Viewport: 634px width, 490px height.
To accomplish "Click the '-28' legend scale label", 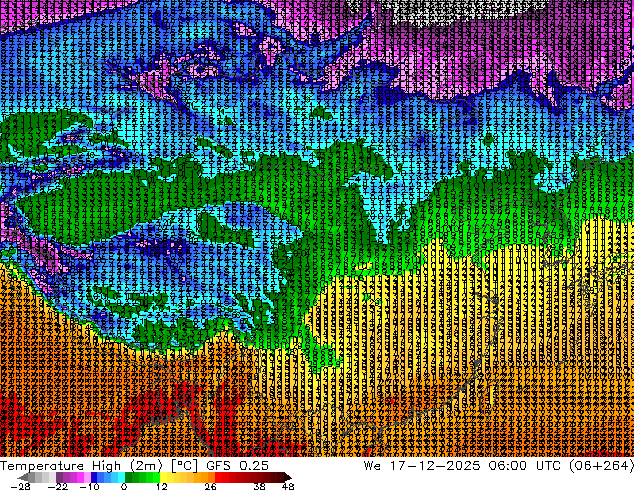I will coord(20,486).
